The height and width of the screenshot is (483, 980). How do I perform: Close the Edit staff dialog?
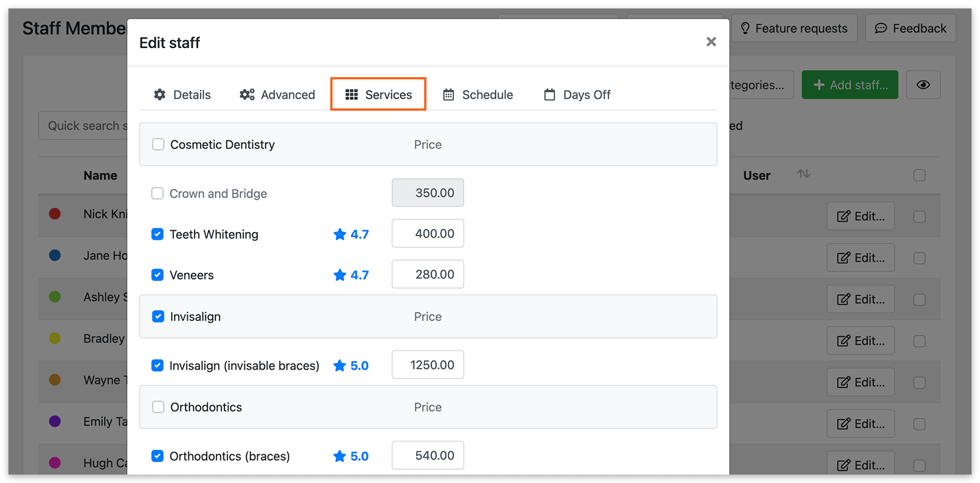tap(711, 42)
